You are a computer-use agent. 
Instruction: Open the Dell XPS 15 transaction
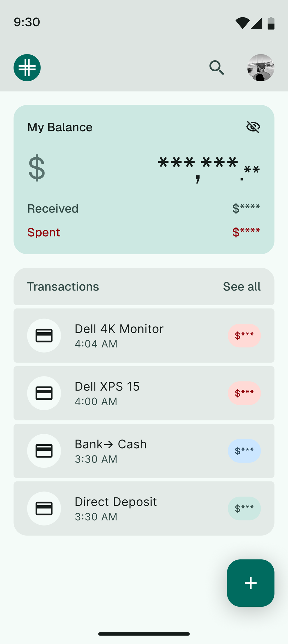pyautogui.click(x=107, y=393)
